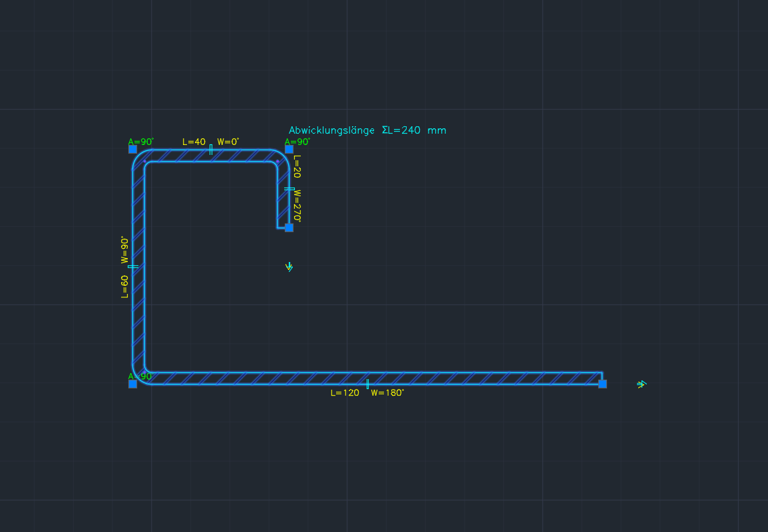
Task: Click the 'L=120' length label
Action: [x=345, y=393]
